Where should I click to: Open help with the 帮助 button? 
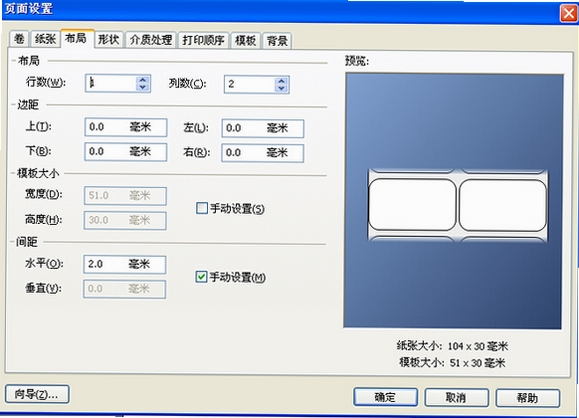(x=527, y=398)
